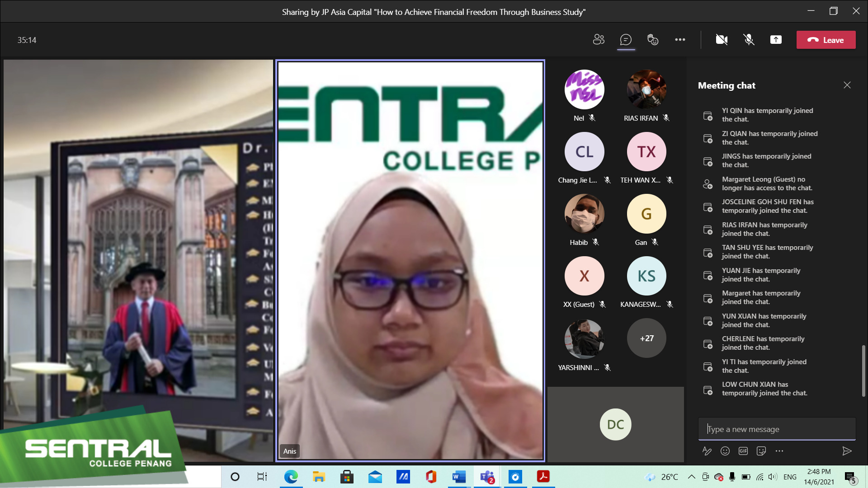
Task: Turn on the camera
Action: click(x=722, y=40)
